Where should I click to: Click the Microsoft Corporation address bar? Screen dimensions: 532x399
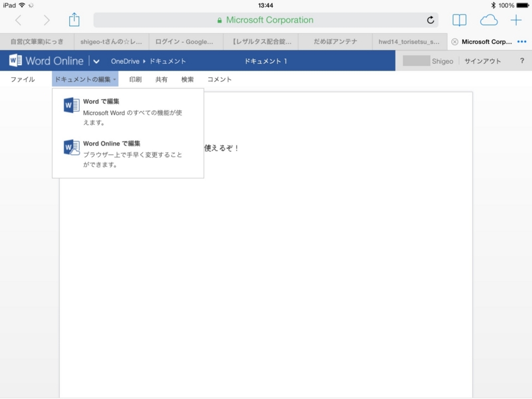[266, 19]
